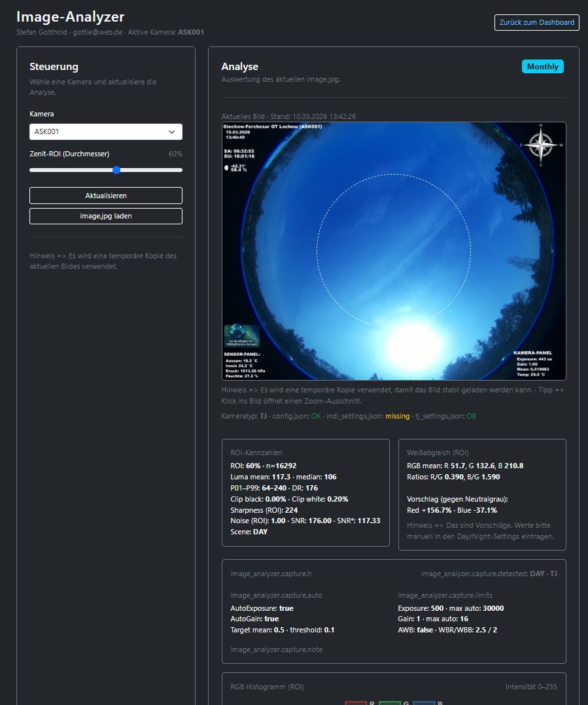Image resolution: width=588 pixels, height=705 pixels.
Task: Switch to the Monthly view
Action: [x=542, y=66]
